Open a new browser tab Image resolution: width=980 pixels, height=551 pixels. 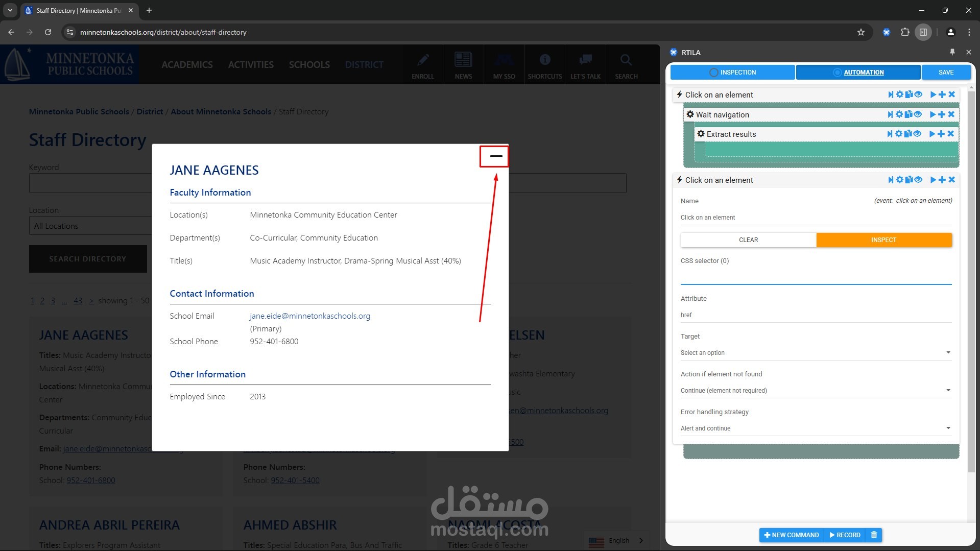[x=149, y=10]
